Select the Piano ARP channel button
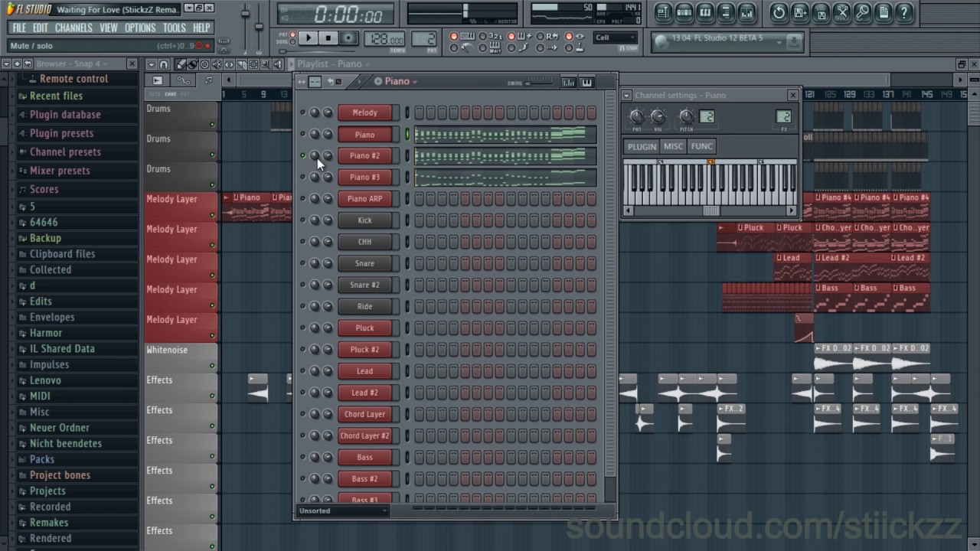This screenshot has height=551, width=980. pyautogui.click(x=365, y=199)
